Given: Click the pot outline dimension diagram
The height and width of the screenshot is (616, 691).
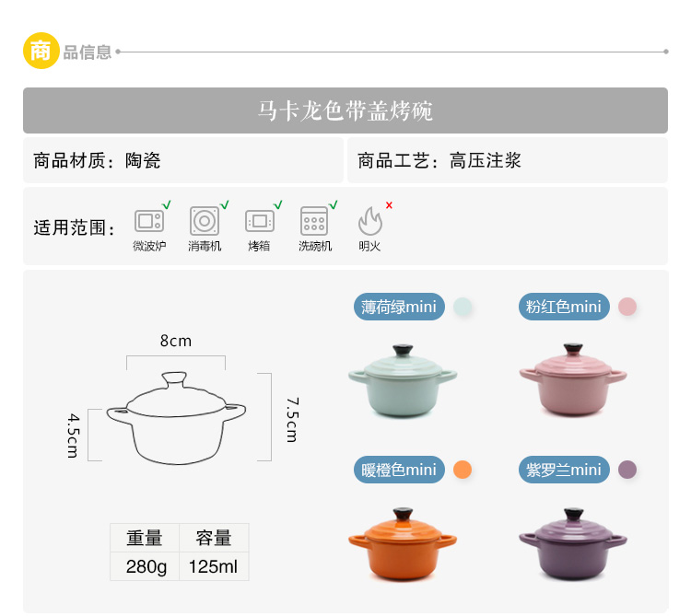Looking at the screenshot, I should coord(176,418).
